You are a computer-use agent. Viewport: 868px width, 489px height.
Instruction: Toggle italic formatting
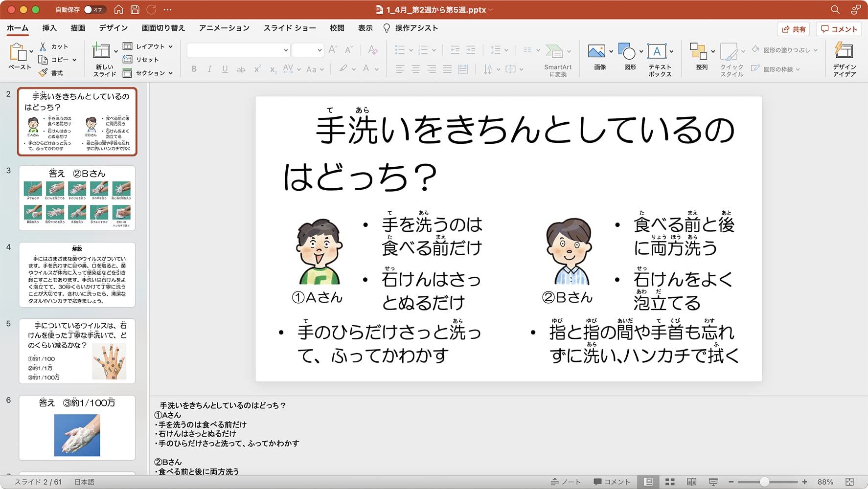coord(209,69)
